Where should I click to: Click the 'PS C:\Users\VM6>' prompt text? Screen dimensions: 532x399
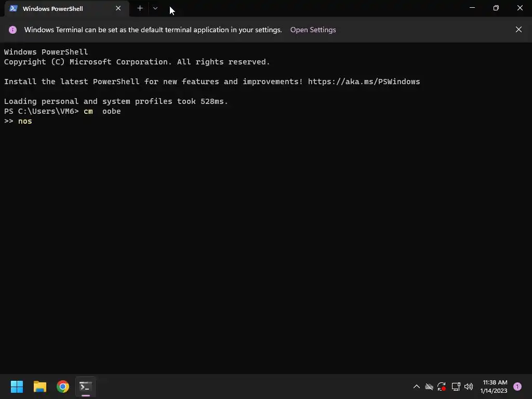click(x=41, y=111)
